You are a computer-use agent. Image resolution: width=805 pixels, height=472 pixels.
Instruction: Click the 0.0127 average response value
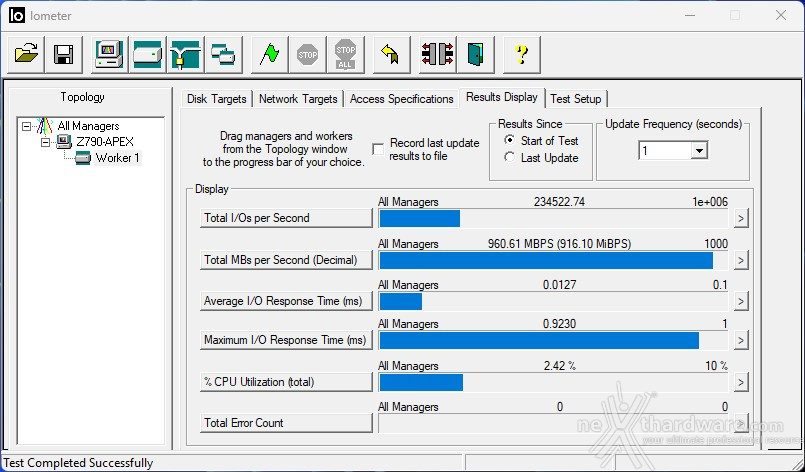click(x=560, y=285)
